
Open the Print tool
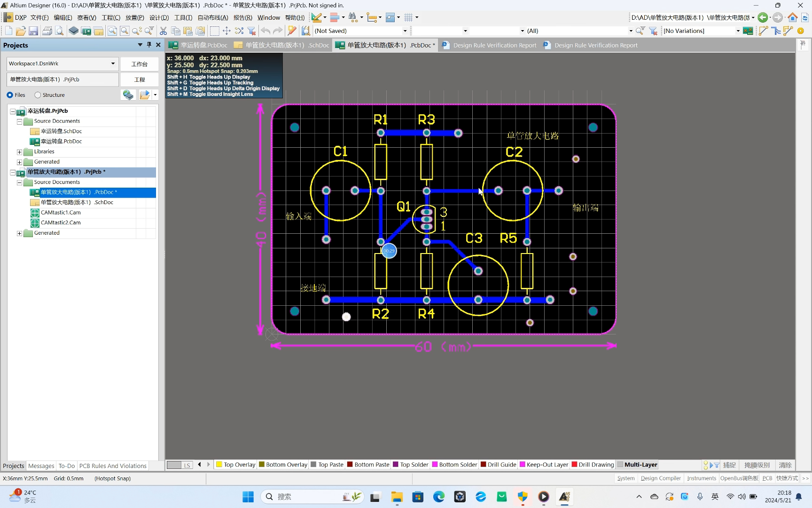[x=47, y=31]
